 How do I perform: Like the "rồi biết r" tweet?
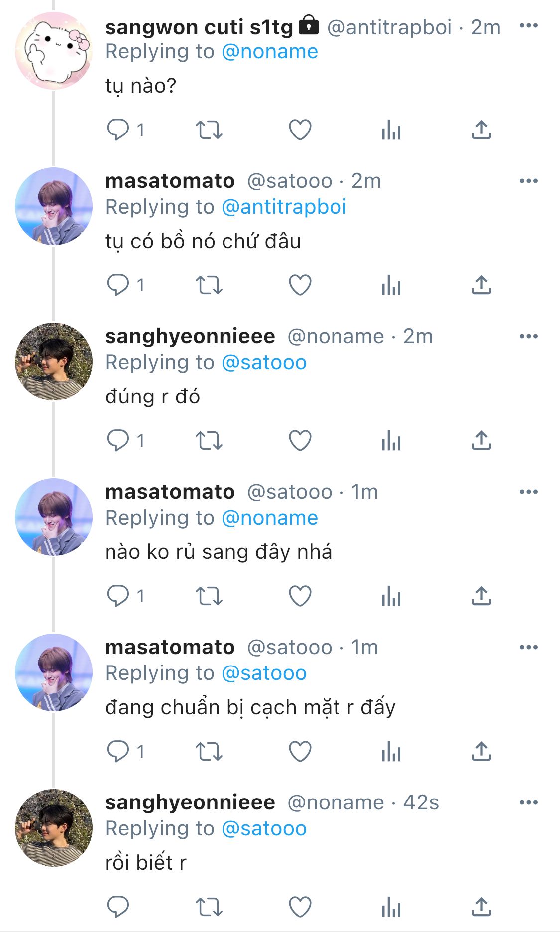[300, 907]
